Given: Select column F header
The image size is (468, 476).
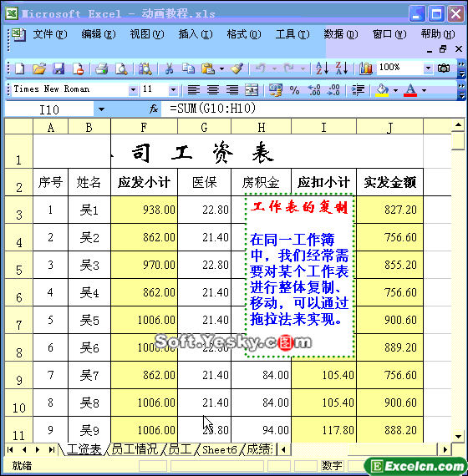Looking at the screenshot, I should point(144,127).
